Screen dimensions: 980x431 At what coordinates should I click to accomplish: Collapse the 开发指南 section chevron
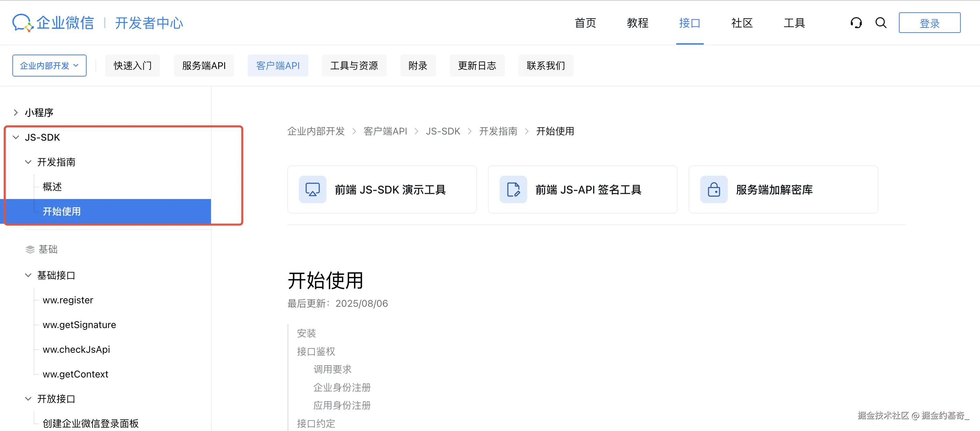coord(28,162)
